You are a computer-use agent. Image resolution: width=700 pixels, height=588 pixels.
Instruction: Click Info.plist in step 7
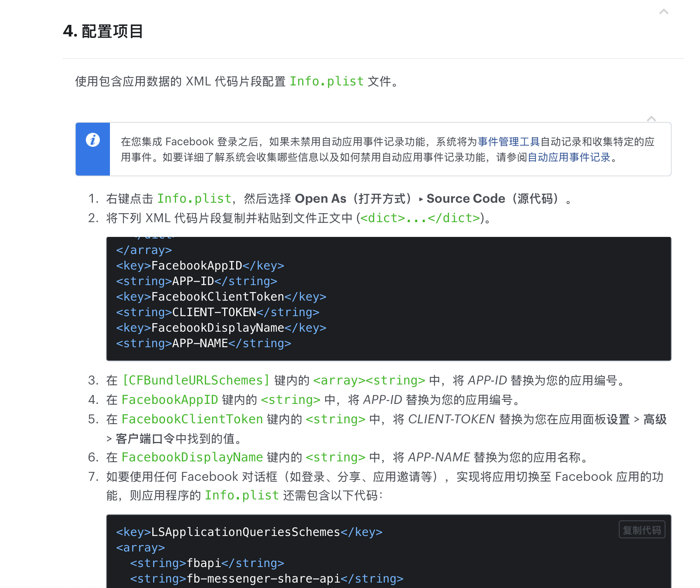click(242, 495)
